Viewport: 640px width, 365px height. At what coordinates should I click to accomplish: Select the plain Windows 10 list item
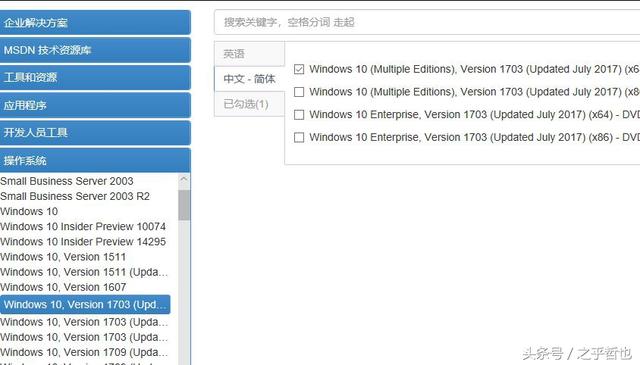[29, 211]
